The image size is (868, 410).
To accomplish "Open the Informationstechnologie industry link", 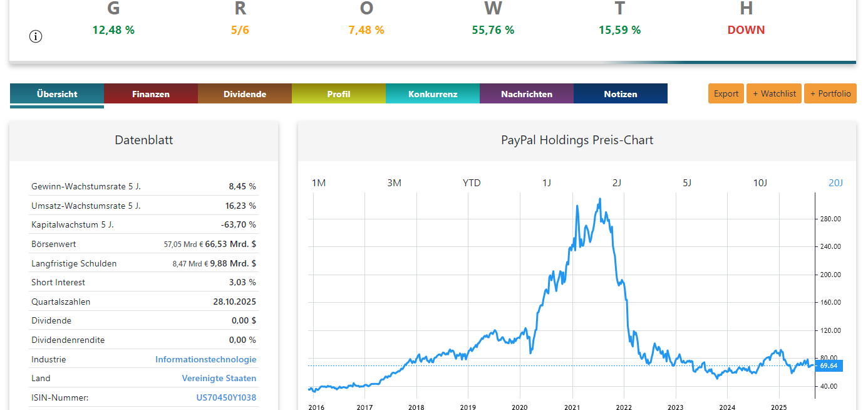I will (x=206, y=359).
